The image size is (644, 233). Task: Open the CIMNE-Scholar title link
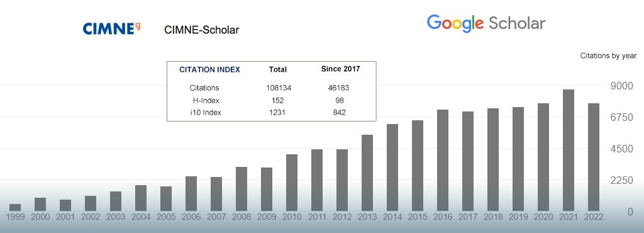pos(201,30)
